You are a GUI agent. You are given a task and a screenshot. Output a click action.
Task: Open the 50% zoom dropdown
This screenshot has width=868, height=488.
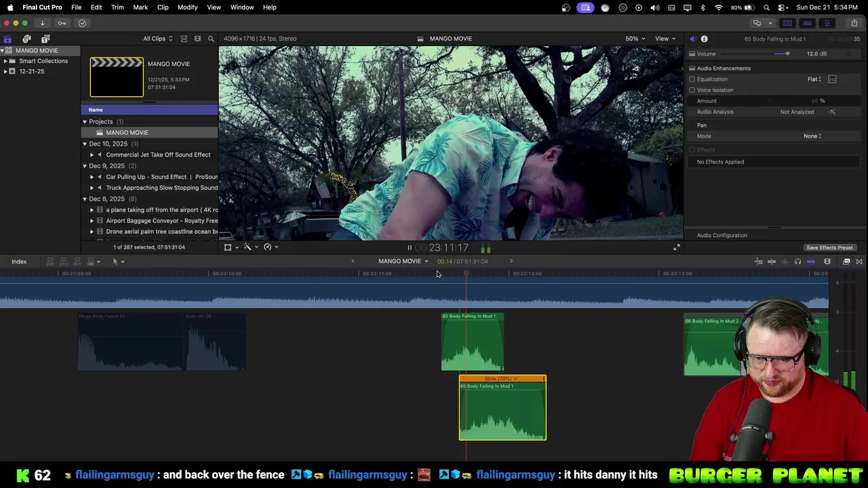635,39
